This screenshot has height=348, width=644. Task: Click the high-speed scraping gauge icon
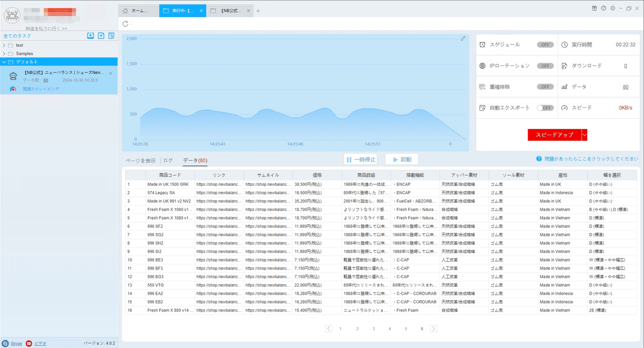[12, 89]
